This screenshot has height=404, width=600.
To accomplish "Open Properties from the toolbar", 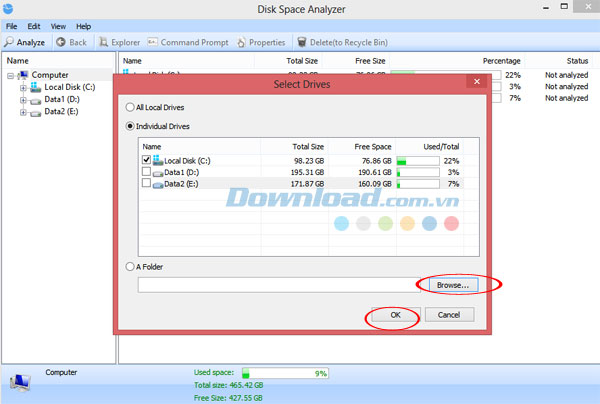I will point(241,42).
